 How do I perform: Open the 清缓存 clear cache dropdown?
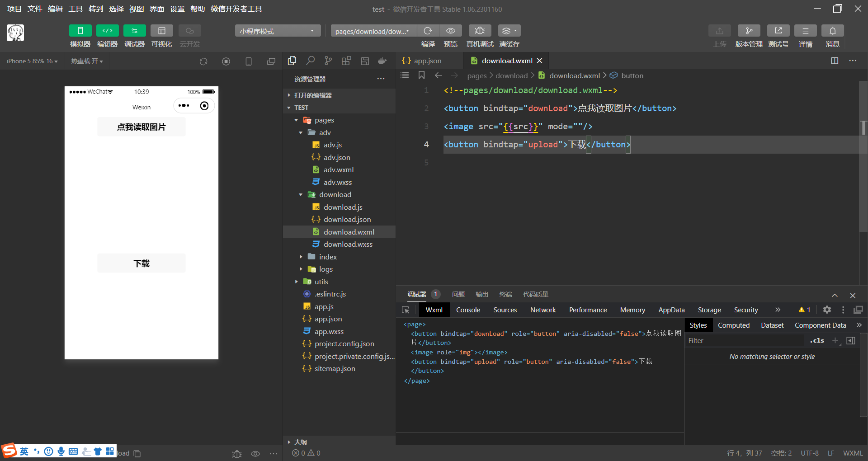point(509,30)
